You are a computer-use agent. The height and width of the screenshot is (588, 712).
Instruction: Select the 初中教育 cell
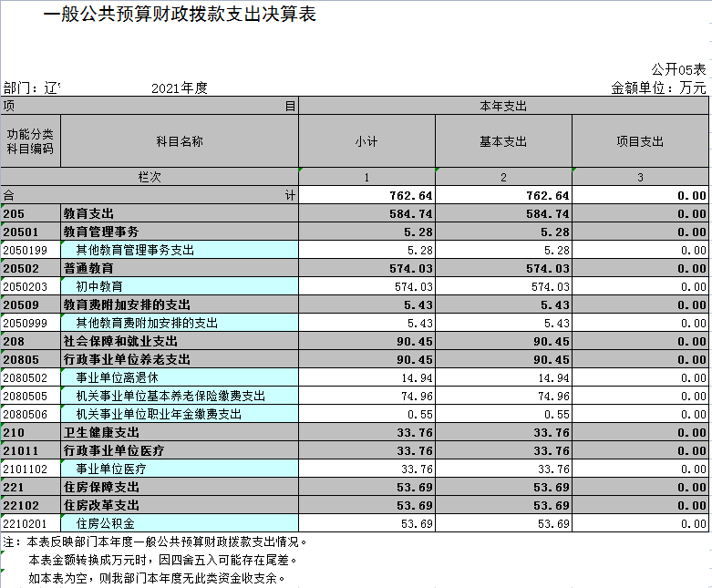coord(180,286)
